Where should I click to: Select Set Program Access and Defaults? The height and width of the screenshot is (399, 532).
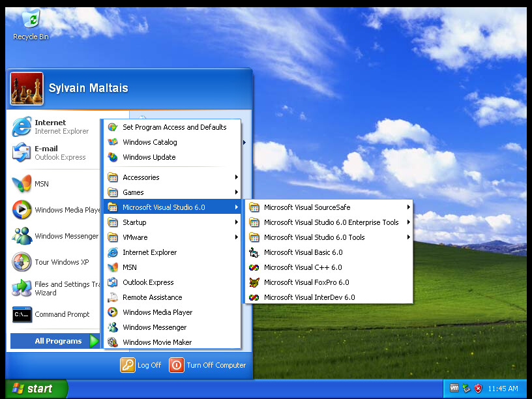tap(174, 127)
